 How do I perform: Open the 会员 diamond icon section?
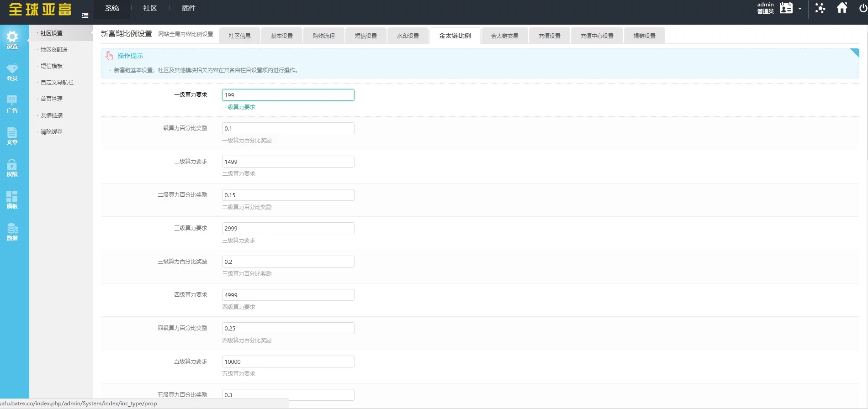(12, 72)
